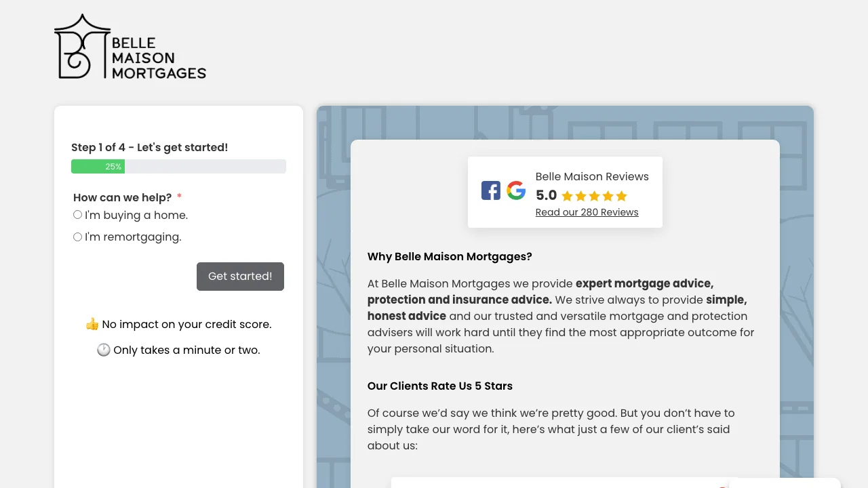The image size is (868, 488).
Task: Click the Belle Maison Reviews card title
Action: tap(592, 176)
